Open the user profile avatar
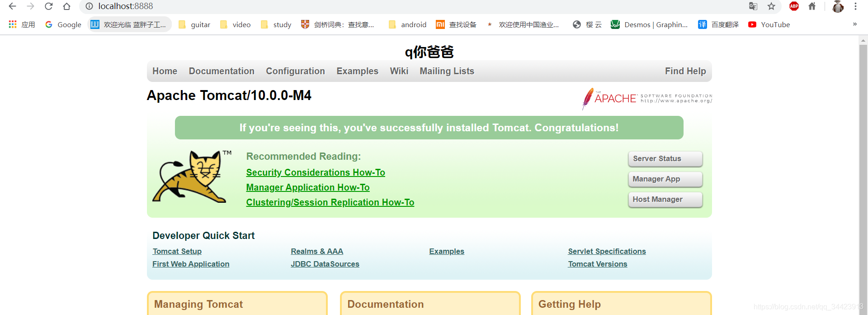The image size is (868, 315). point(838,6)
